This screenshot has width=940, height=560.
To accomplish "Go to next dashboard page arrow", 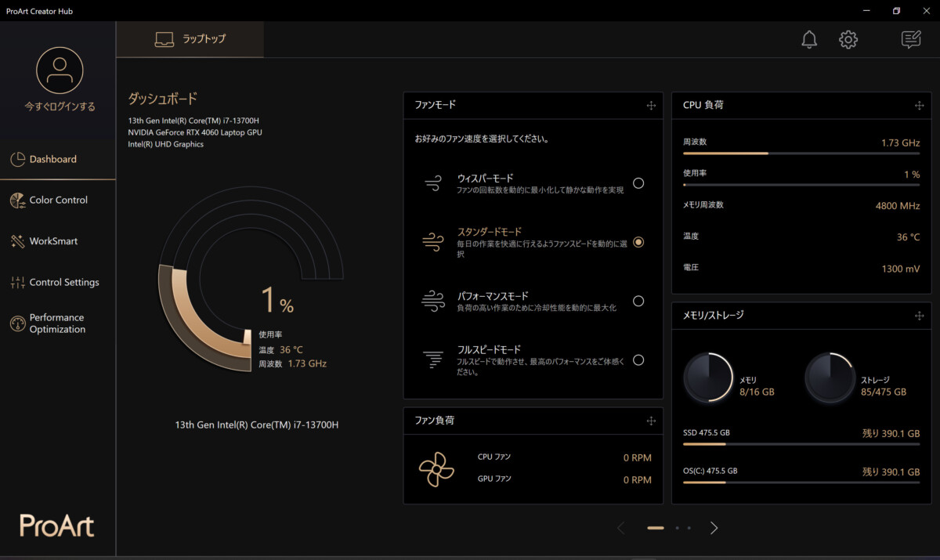I will coord(714,528).
